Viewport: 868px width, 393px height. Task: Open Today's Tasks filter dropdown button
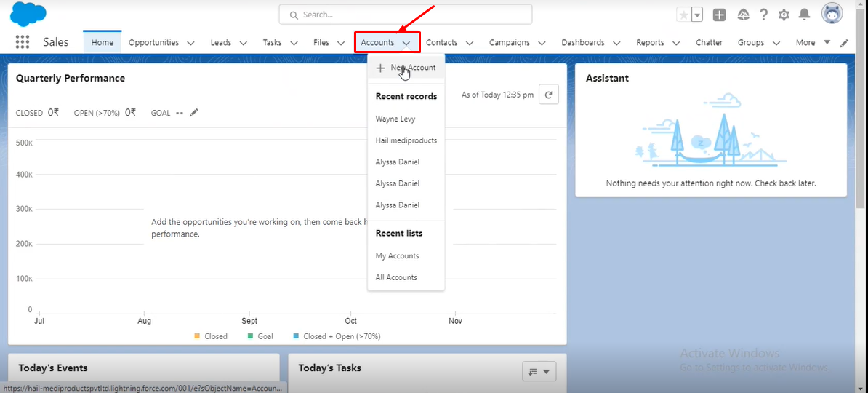[539, 371]
